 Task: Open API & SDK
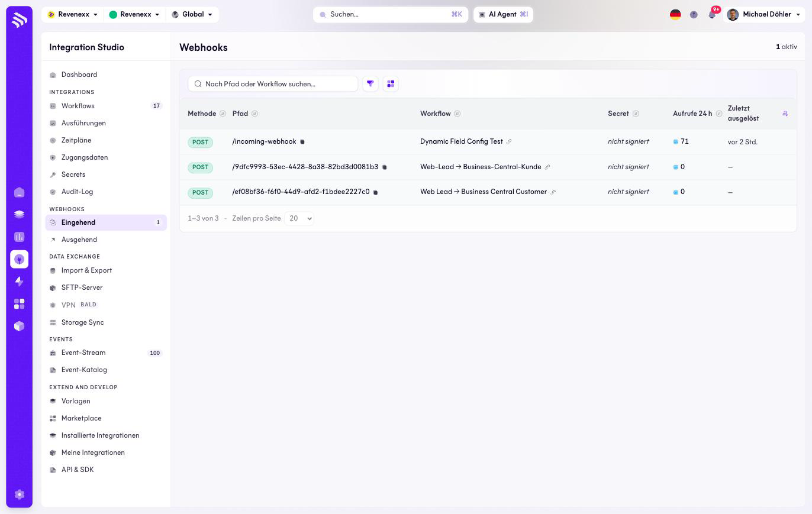tap(106, 470)
